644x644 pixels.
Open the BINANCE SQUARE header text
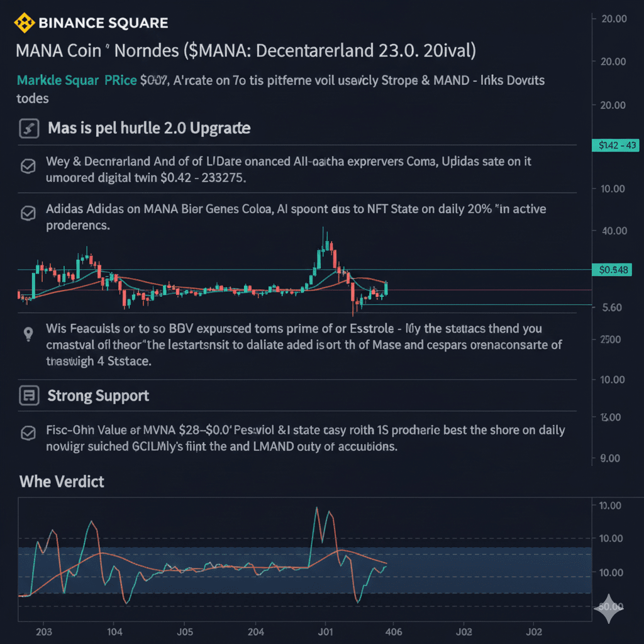(103, 23)
